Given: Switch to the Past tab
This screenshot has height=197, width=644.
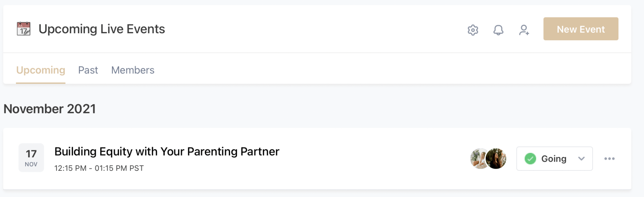Looking at the screenshot, I should point(88,70).
